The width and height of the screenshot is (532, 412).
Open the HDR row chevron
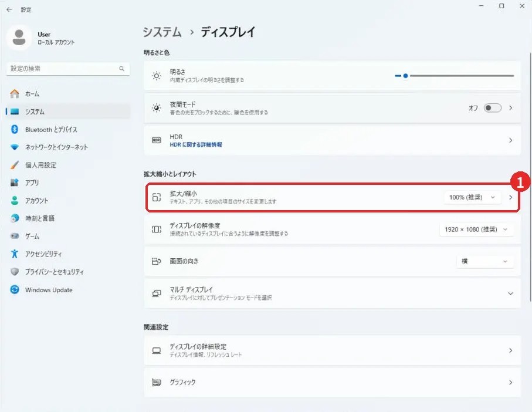pyautogui.click(x=510, y=140)
